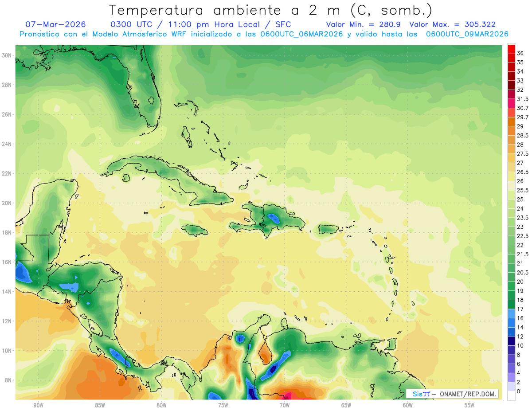Click the color scale label '28.5'
Screen dimensions: 532x411
click(x=523, y=135)
